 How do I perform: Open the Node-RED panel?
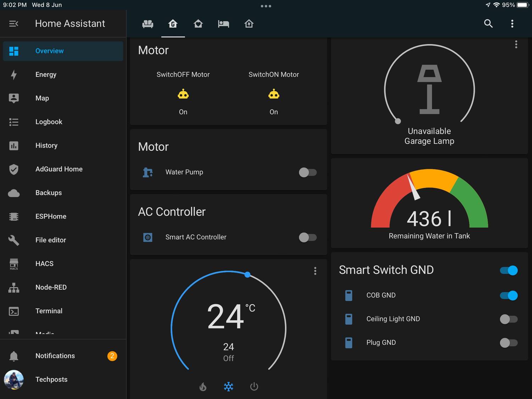click(x=51, y=287)
